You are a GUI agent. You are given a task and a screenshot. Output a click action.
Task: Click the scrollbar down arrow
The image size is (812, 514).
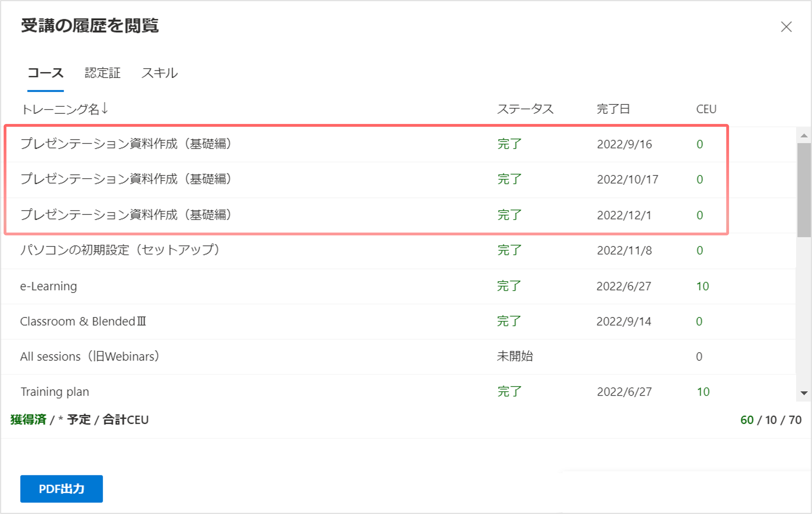[804, 393]
